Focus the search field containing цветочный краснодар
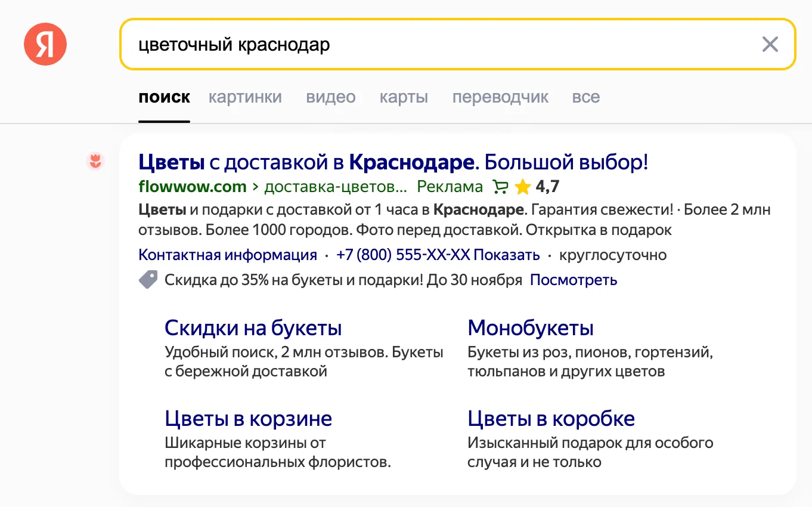 click(457, 44)
